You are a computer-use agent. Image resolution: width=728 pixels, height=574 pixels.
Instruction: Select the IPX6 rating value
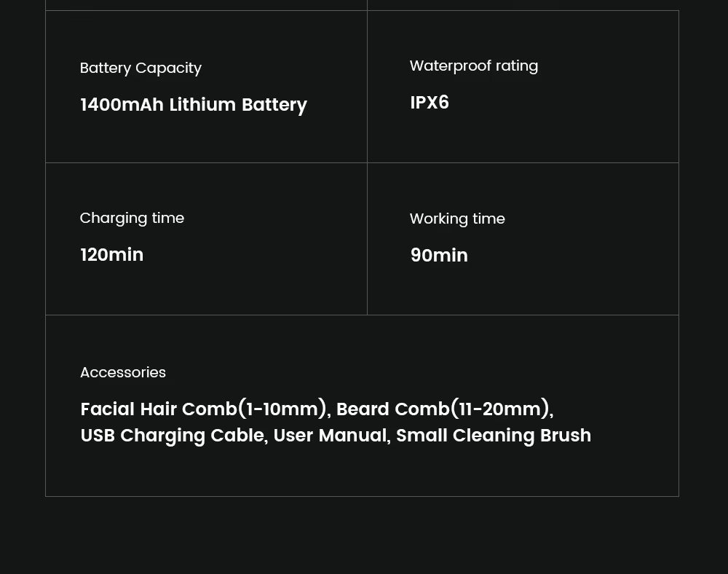[x=430, y=103]
